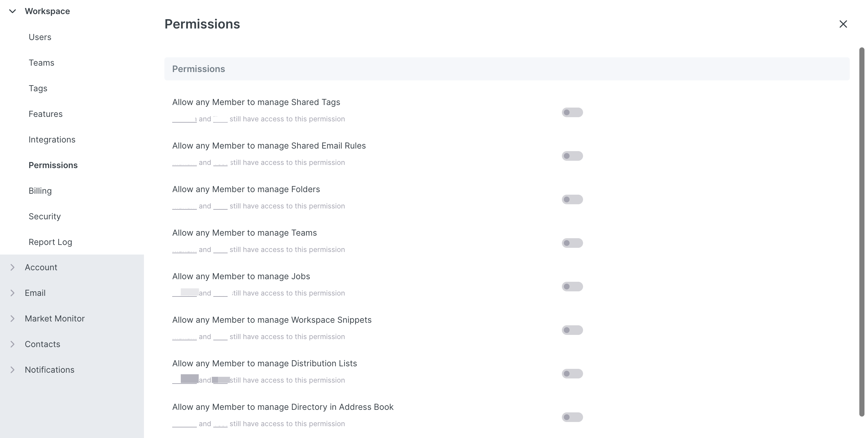This screenshot has width=868, height=438.
Task: Toggle Shared Email Rules permission
Action: 572,156
